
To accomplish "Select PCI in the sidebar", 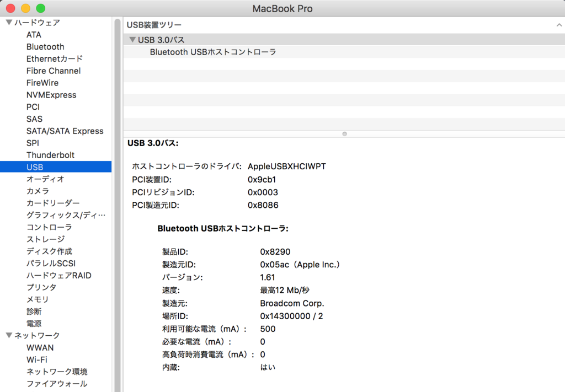I will pyautogui.click(x=33, y=107).
